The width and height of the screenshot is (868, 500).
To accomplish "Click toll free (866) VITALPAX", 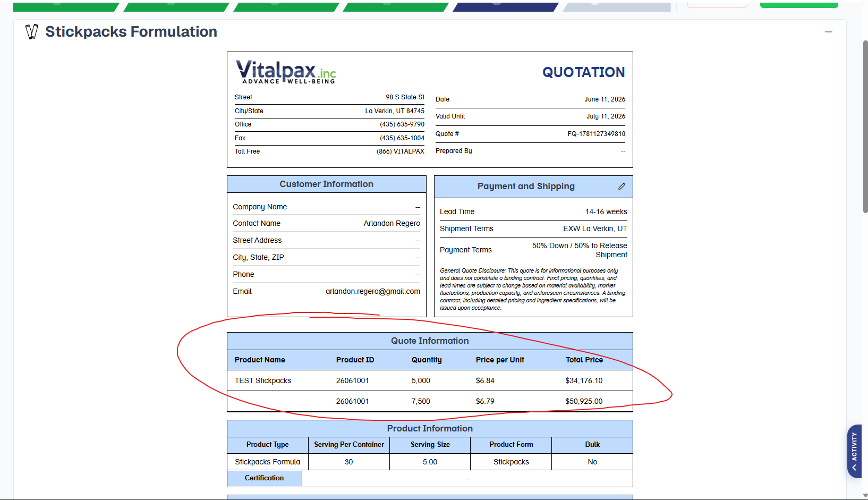I will pyautogui.click(x=401, y=151).
